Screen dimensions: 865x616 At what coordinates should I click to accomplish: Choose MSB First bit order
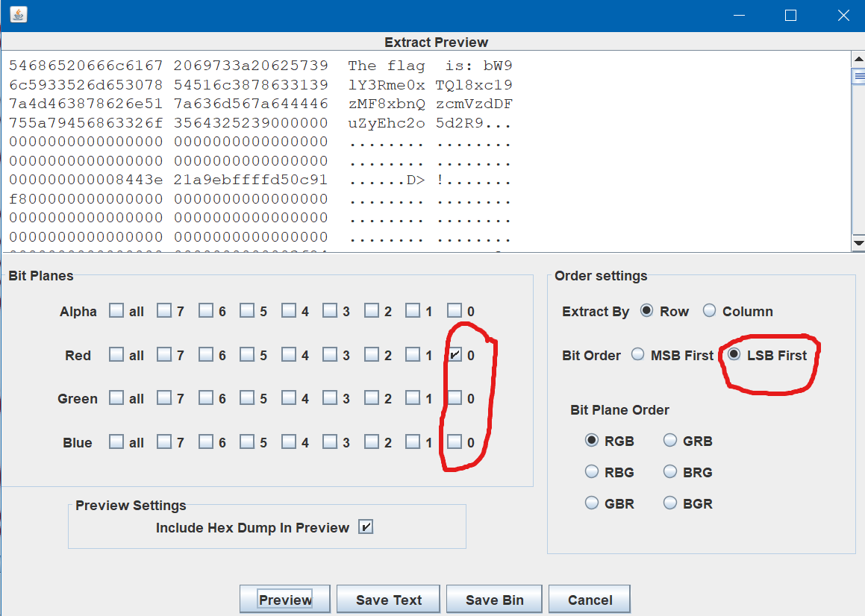pos(637,355)
